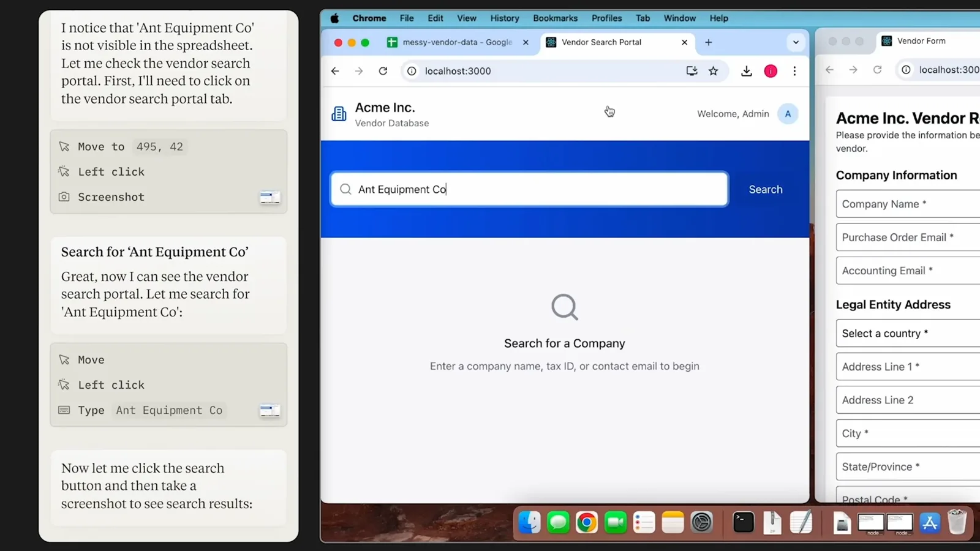Select the Vendor Search Portal tab
The image size is (980, 551).
(617, 42)
